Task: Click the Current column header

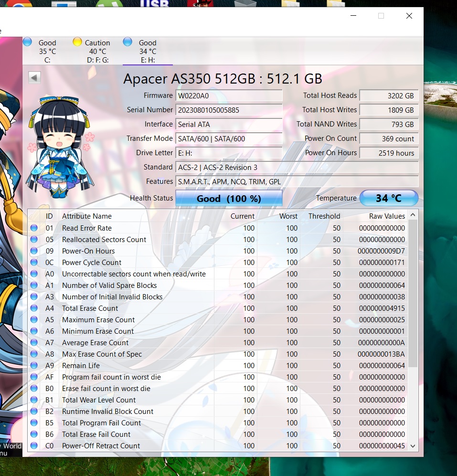Action: (242, 216)
